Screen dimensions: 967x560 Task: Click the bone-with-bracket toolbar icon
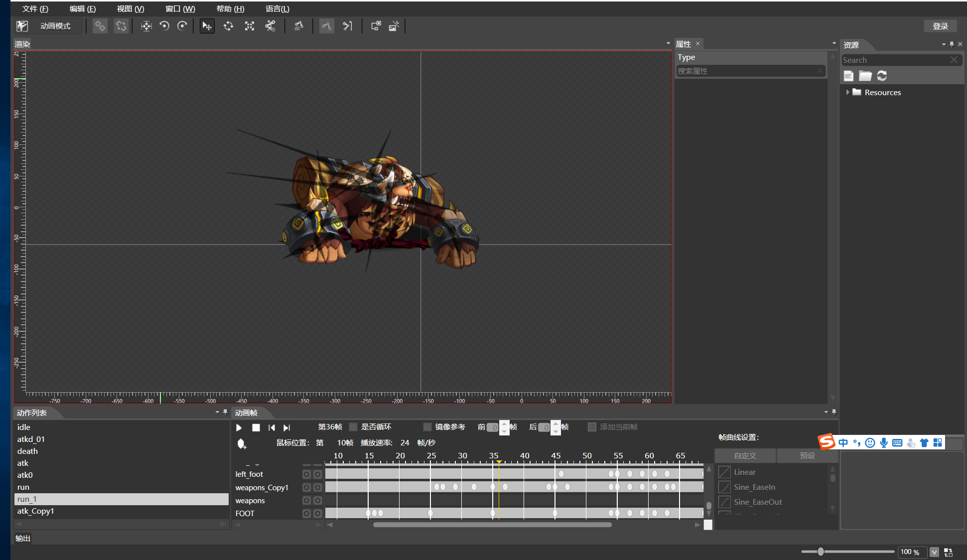coord(347,26)
